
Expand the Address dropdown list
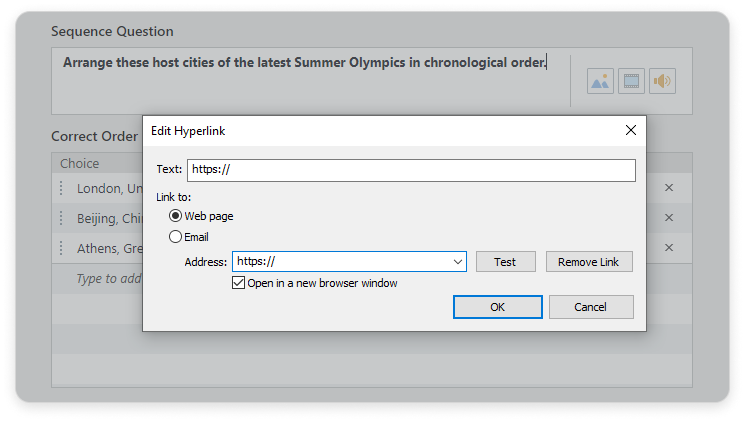(x=458, y=262)
